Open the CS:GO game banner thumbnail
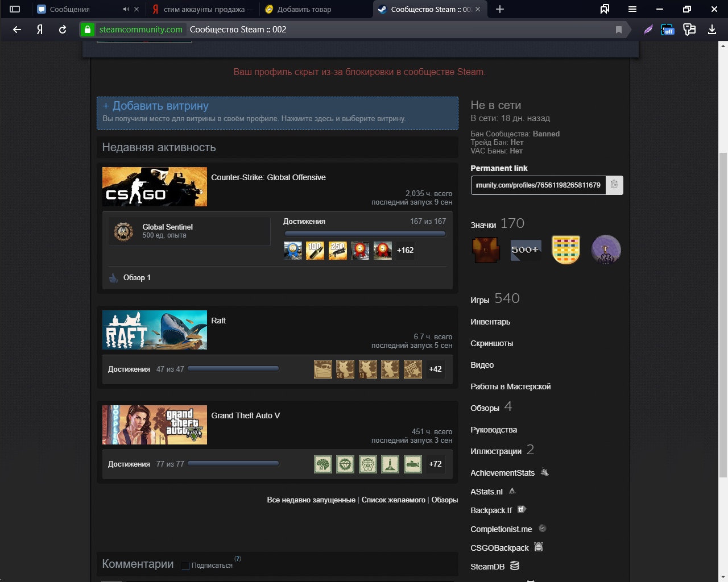This screenshot has height=582, width=728. tap(155, 186)
